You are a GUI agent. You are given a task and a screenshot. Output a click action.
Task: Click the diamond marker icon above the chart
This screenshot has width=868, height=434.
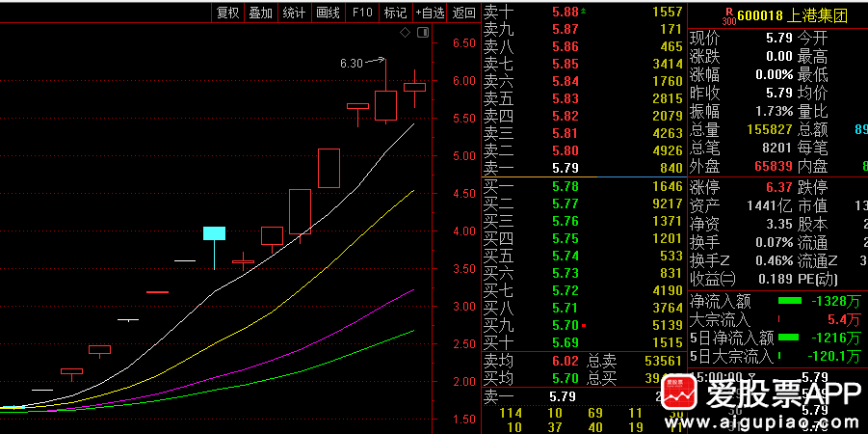(406, 32)
